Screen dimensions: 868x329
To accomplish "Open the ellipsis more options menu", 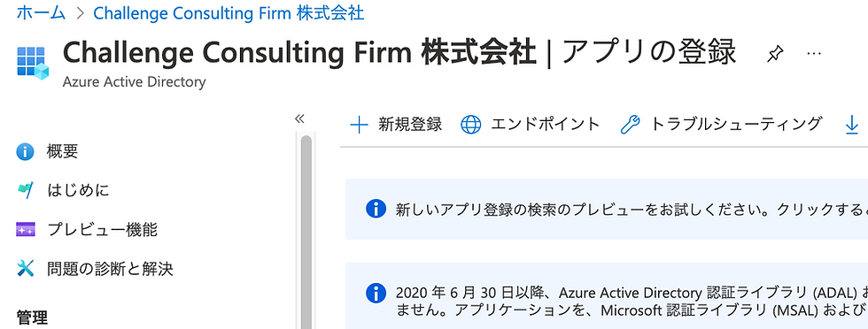I will pyautogui.click(x=813, y=53).
